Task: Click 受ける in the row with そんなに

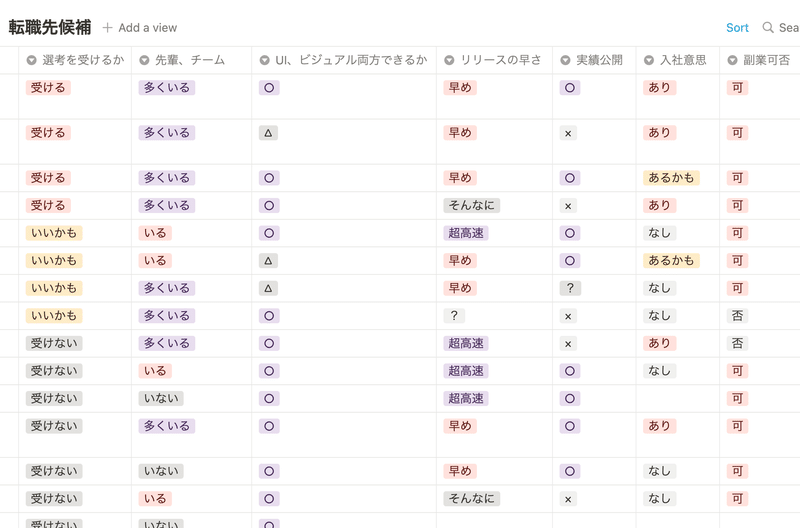Action: (48, 206)
